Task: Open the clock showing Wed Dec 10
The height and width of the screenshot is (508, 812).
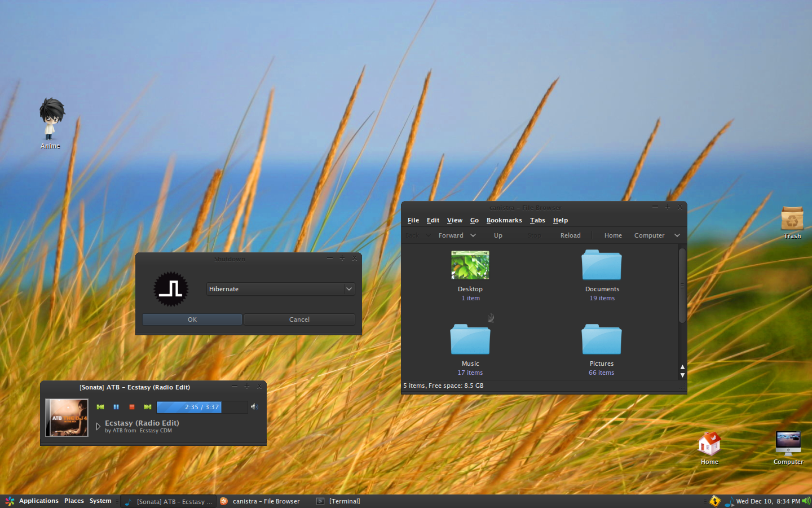Action: click(x=768, y=501)
